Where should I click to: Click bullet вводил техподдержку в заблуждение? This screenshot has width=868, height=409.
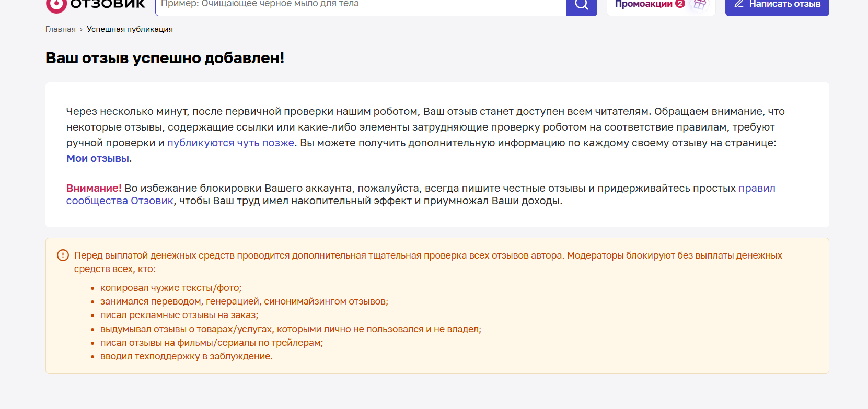coord(187,356)
